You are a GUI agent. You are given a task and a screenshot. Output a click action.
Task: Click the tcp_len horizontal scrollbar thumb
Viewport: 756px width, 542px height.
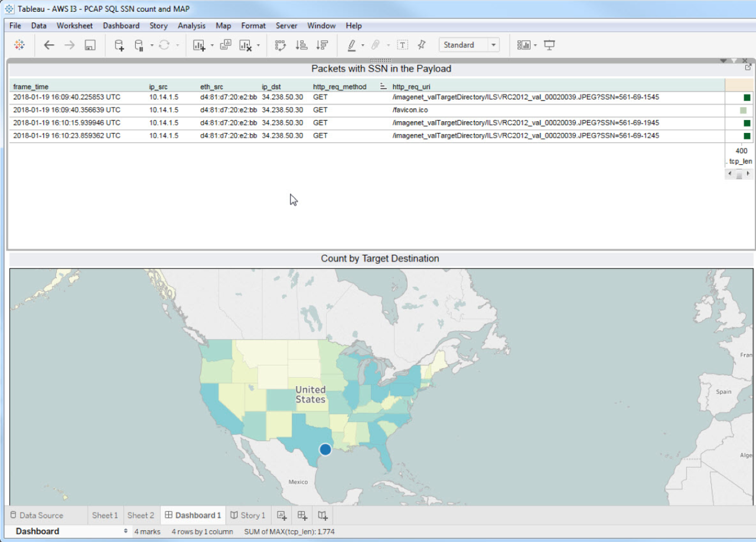(x=739, y=174)
